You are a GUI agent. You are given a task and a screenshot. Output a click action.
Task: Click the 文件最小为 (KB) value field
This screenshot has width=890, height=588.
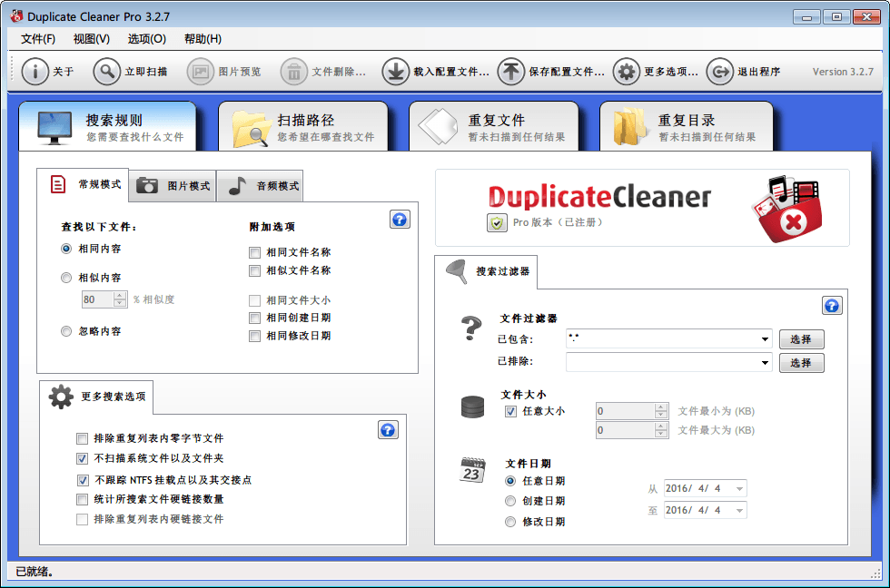click(x=626, y=411)
